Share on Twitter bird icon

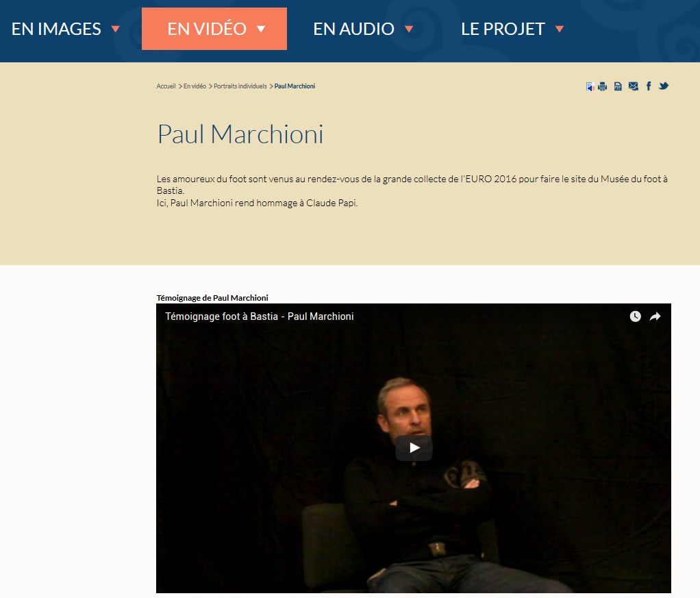(x=664, y=86)
